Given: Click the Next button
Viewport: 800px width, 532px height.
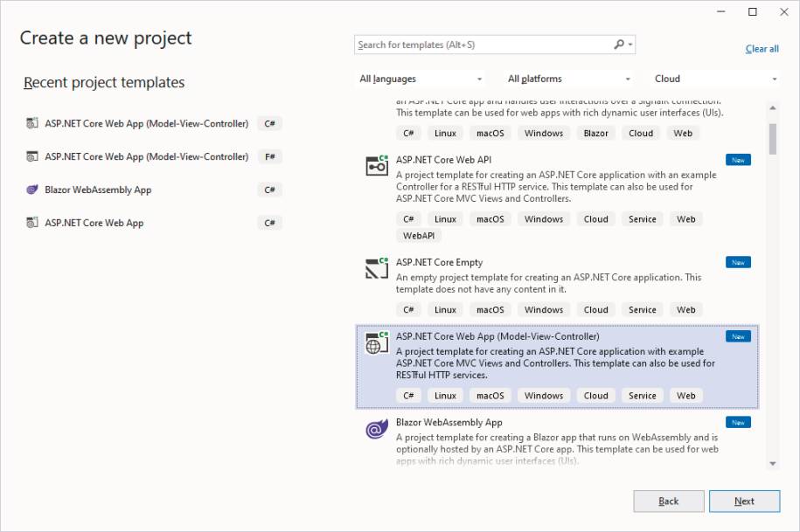Looking at the screenshot, I should pos(744,501).
